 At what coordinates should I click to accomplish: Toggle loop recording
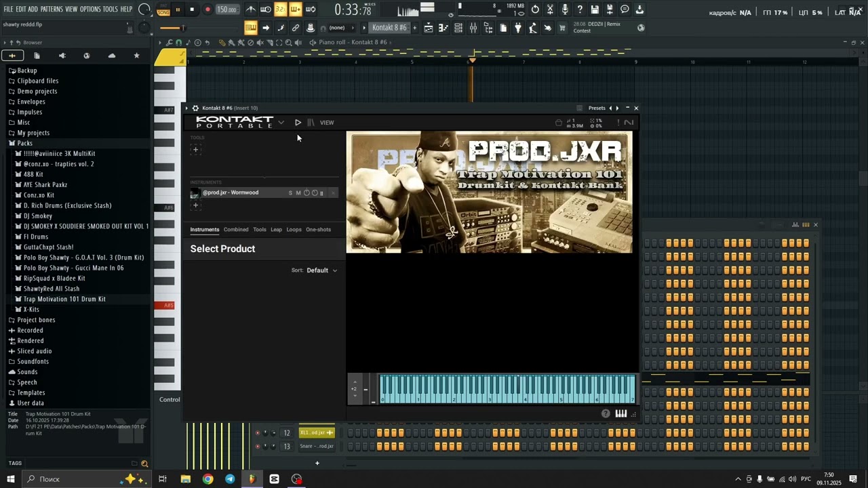click(x=311, y=9)
